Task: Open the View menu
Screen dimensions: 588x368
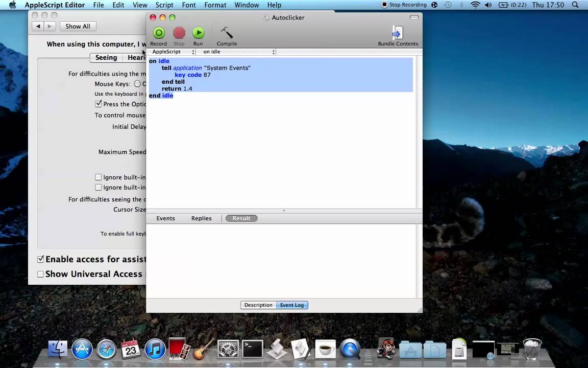Action: point(140,5)
